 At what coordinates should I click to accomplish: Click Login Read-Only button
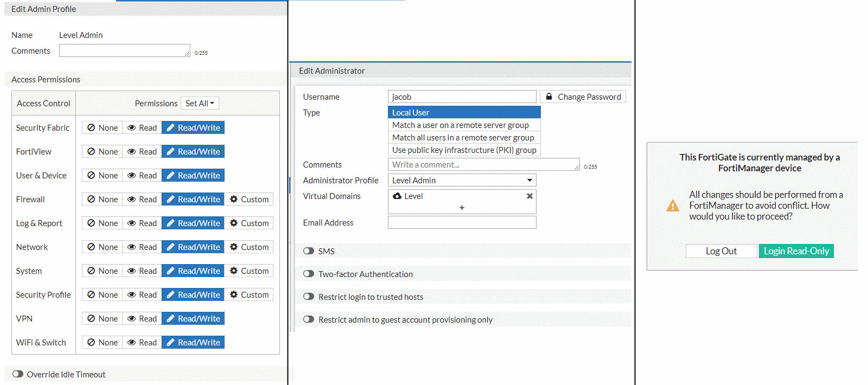[x=796, y=251]
